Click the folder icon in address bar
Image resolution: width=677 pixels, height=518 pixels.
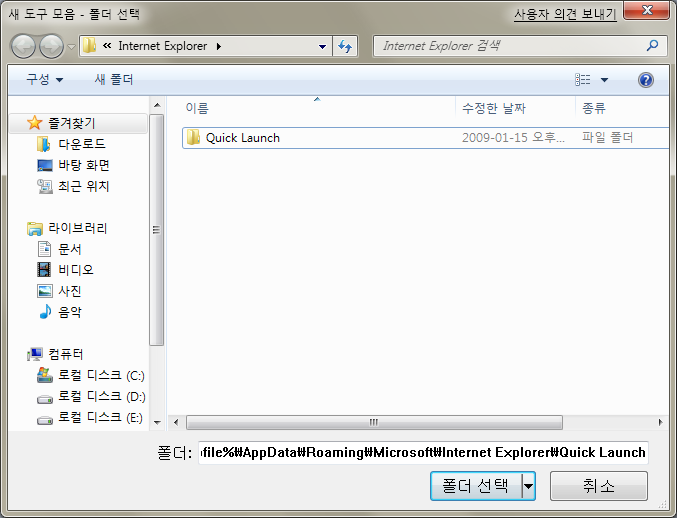click(x=89, y=45)
